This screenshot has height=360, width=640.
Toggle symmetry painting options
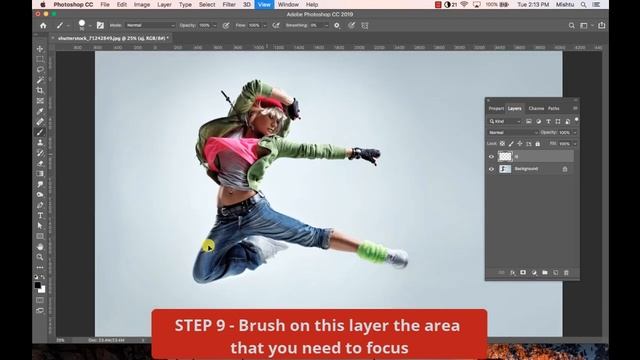tap(365, 25)
